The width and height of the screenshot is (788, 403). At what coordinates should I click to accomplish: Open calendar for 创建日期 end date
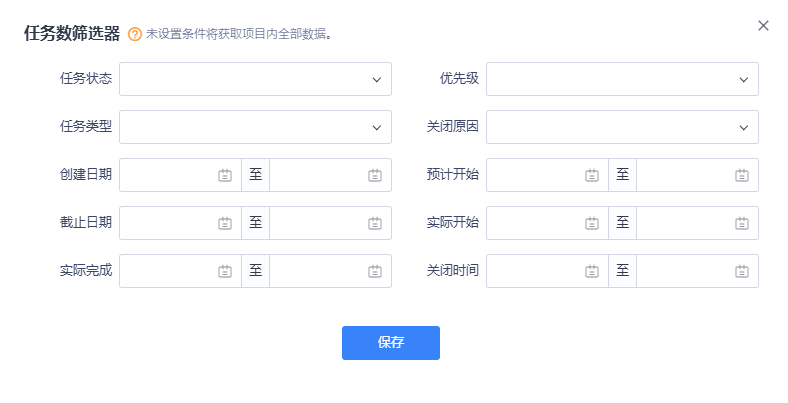pos(375,175)
